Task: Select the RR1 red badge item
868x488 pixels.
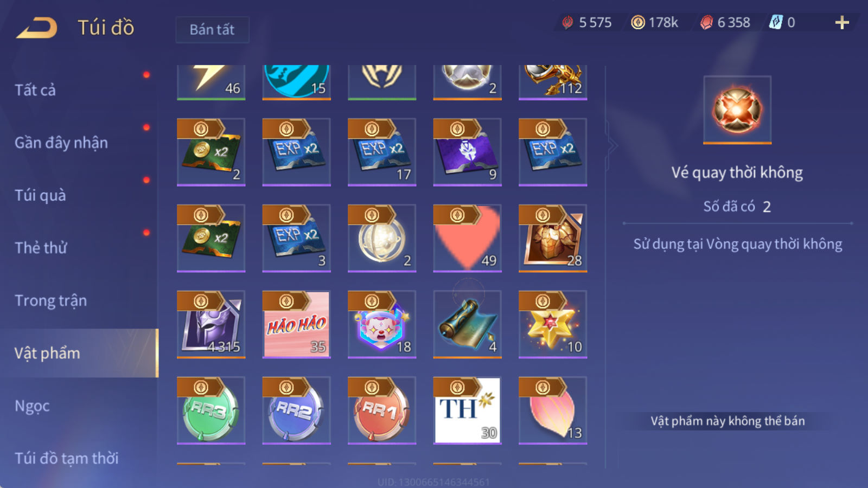Action: tap(382, 410)
